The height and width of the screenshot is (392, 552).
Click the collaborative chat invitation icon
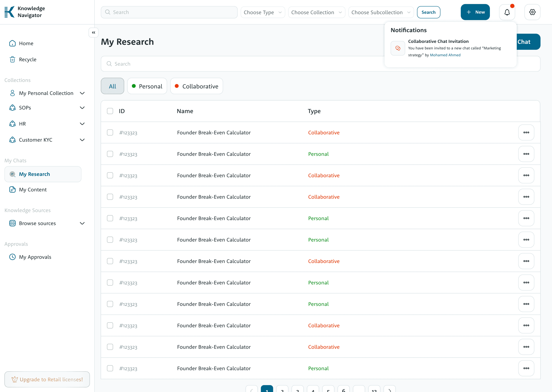398,48
